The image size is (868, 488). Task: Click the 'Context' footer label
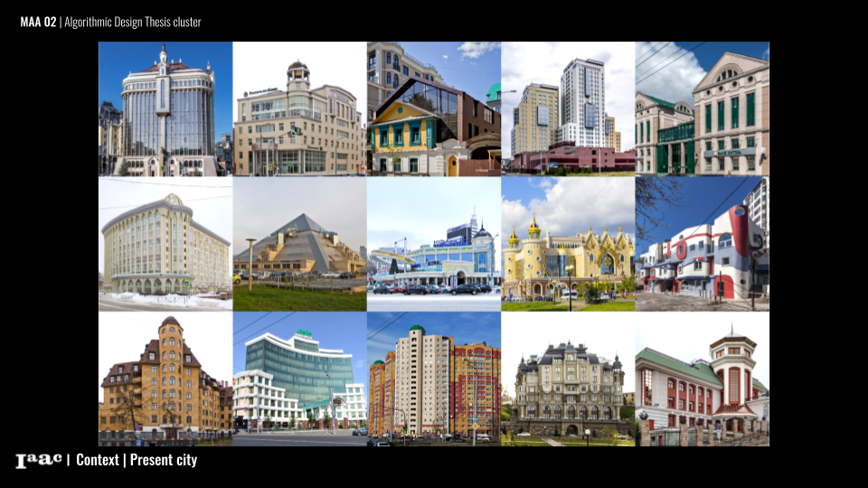point(98,460)
